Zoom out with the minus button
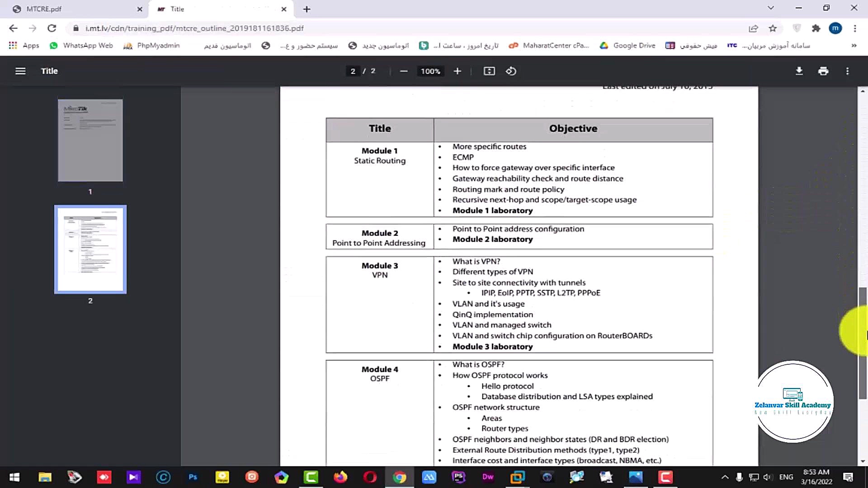Screen dimensions: 868x488 [x=404, y=71]
